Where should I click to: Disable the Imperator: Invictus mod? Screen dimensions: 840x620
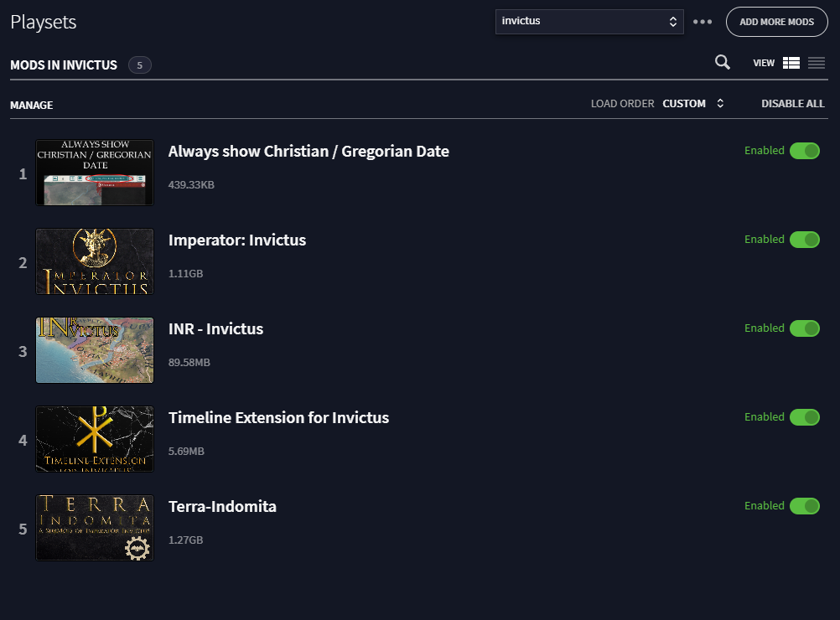point(805,240)
